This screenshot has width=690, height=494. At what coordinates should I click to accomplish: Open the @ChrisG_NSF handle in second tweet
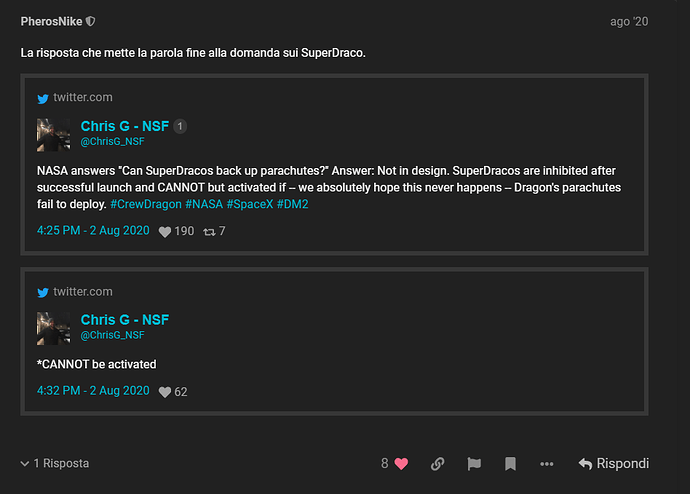coord(113,336)
